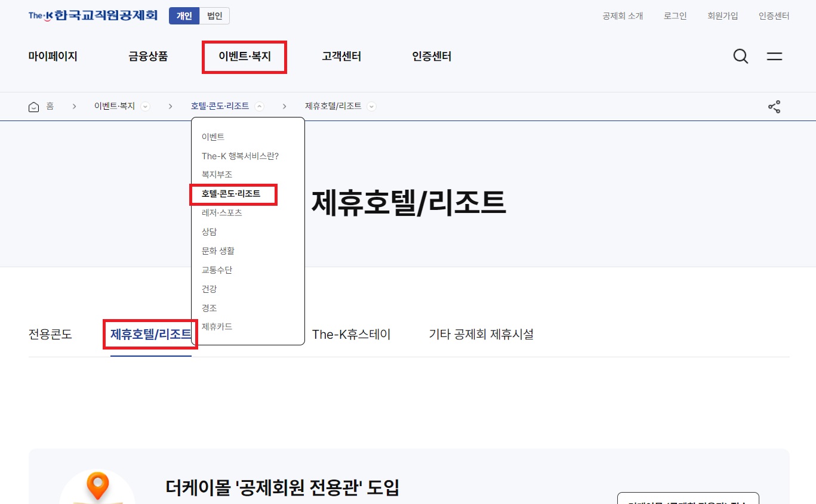
Task: Click the The-K 한국교직원공제회 logo
Action: coord(93,16)
